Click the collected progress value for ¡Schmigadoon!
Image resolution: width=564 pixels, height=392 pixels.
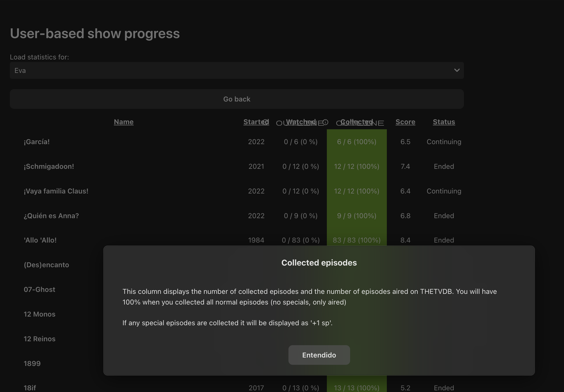tap(356, 166)
